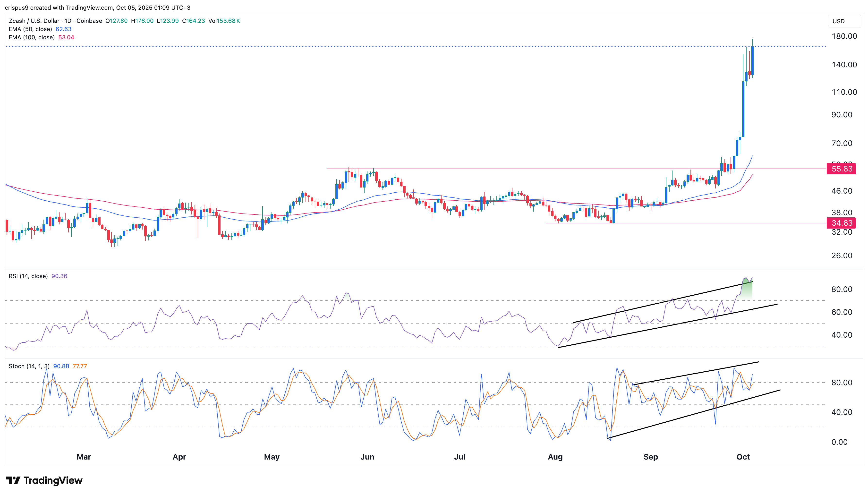This screenshot has width=868, height=495.
Task: Click the TradingView logo icon
Action: click(13, 480)
